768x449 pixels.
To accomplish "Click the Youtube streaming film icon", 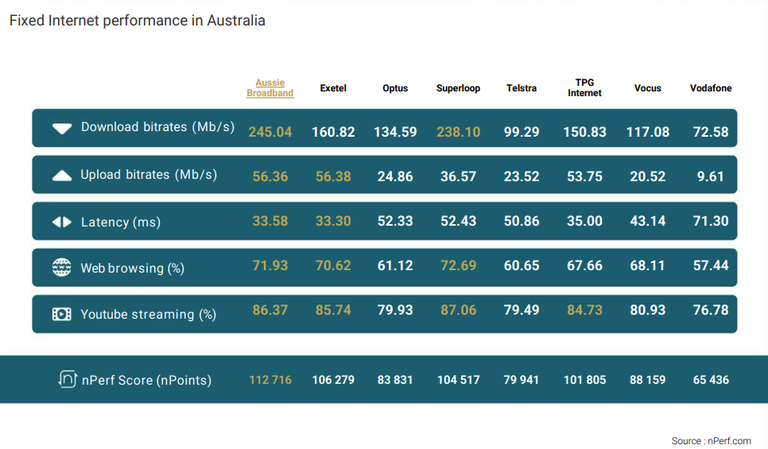I will (x=62, y=314).
